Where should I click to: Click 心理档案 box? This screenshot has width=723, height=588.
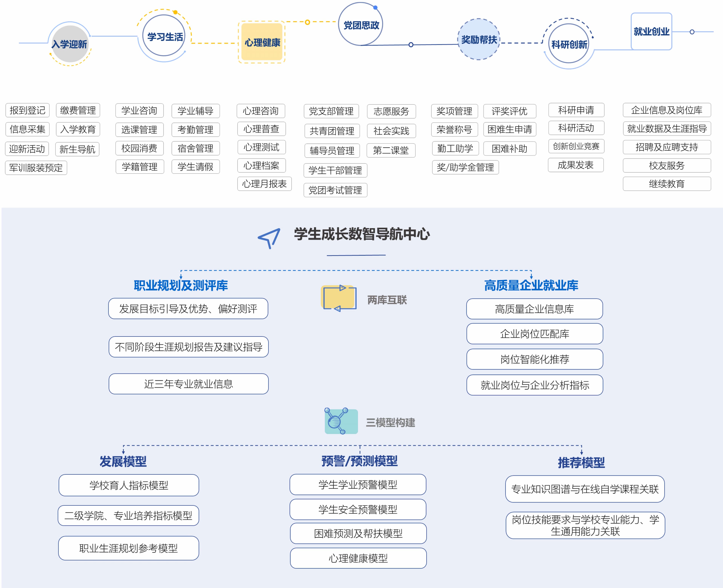[262, 166]
